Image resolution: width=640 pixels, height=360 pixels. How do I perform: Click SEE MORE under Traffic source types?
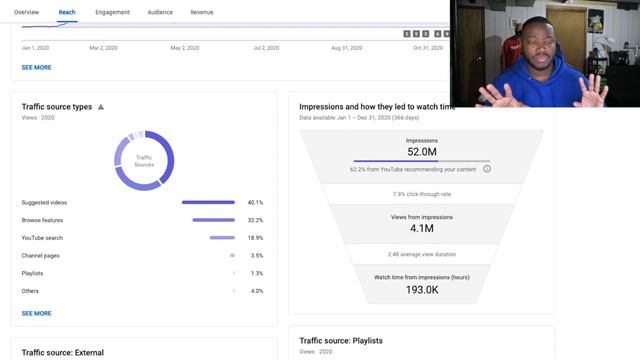tap(36, 313)
